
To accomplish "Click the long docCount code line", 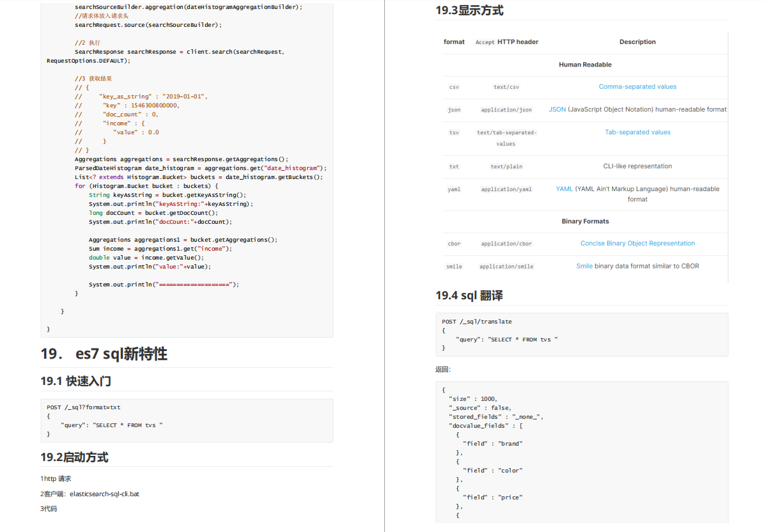I will point(153,212).
